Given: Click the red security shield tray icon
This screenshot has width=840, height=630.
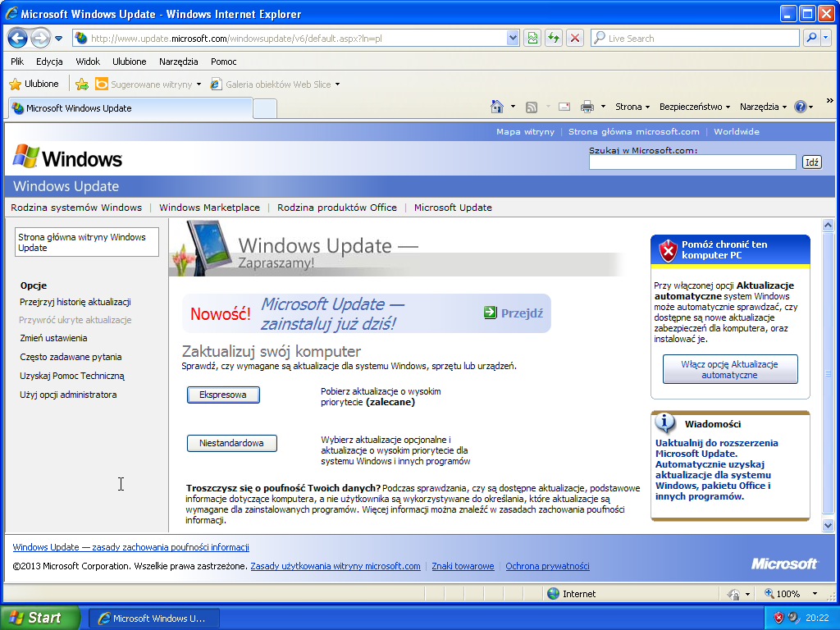Looking at the screenshot, I should tap(778, 618).
